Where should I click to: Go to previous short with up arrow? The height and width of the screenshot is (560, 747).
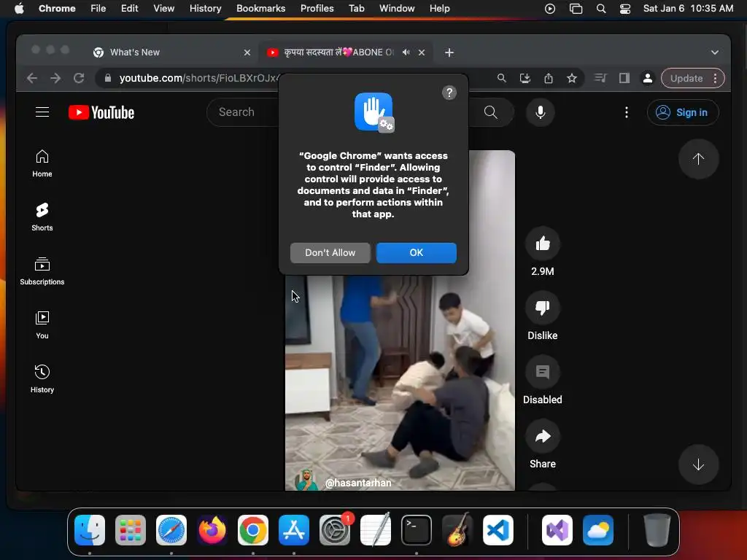click(698, 159)
